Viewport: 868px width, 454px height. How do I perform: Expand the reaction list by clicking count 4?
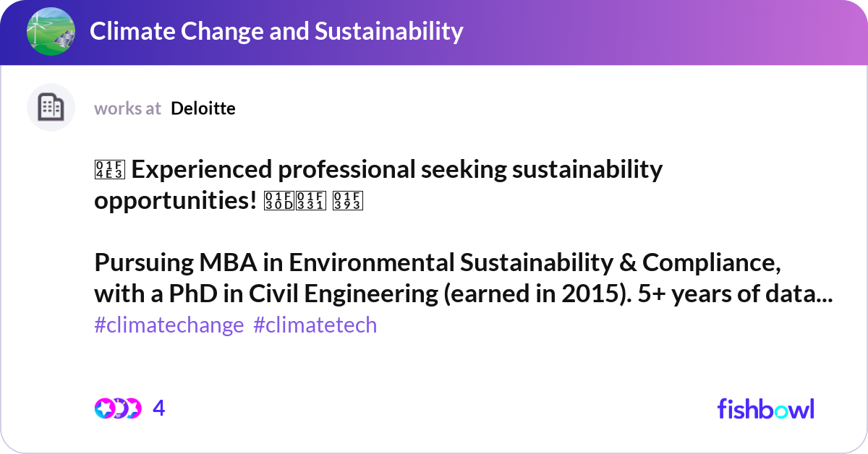158,408
